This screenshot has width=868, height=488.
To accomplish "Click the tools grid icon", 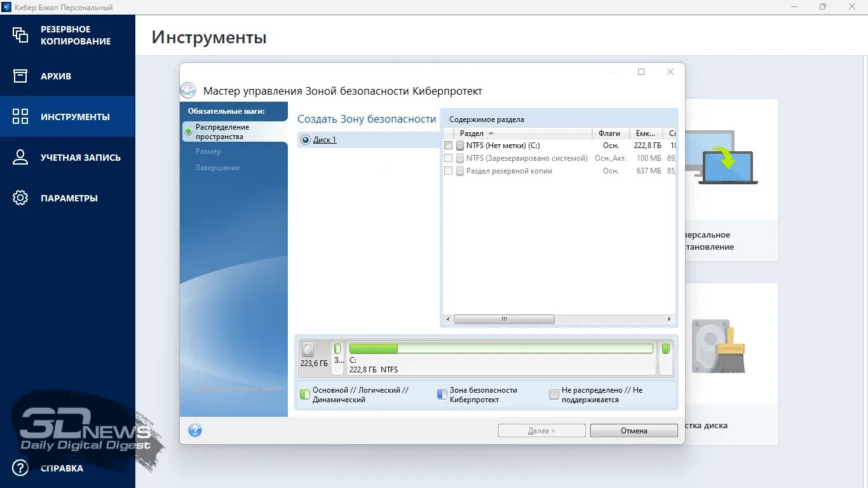I will [x=20, y=116].
